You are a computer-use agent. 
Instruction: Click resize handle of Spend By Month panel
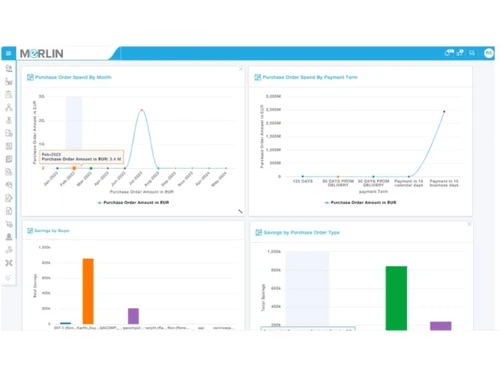click(x=240, y=211)
